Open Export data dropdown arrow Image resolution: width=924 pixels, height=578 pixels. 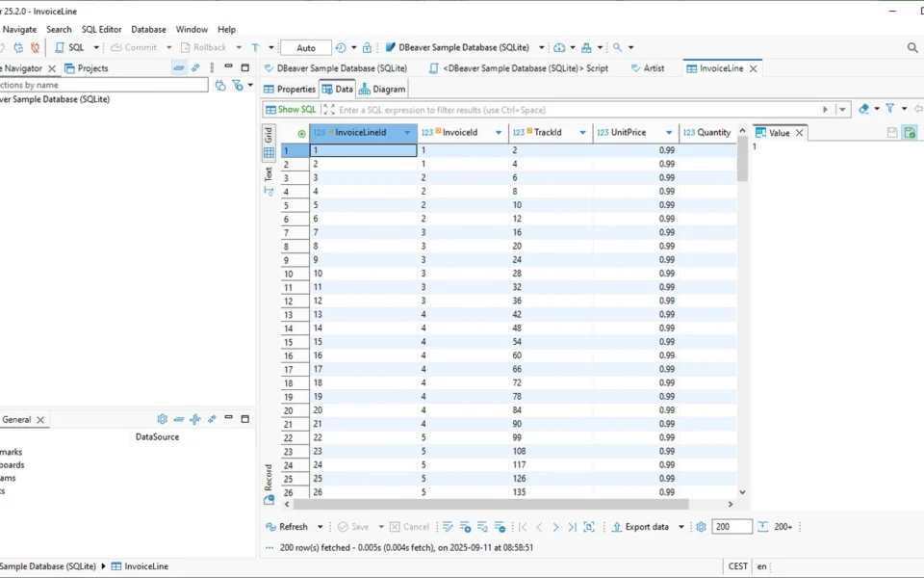680,527
